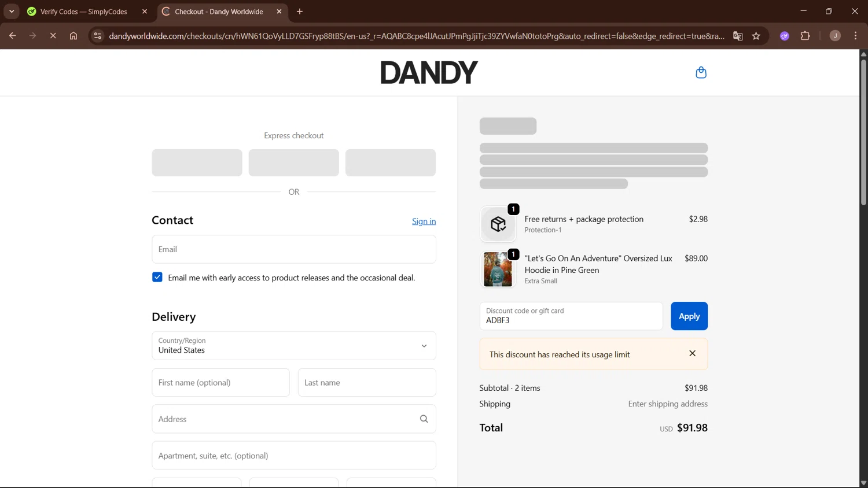Click the protection price $2.98
868x488 pixels.
click(698, 219)
